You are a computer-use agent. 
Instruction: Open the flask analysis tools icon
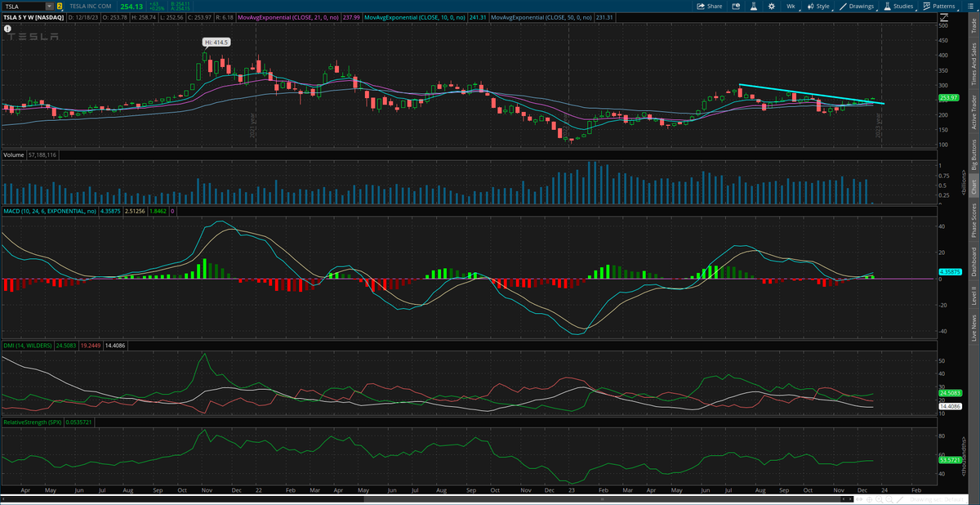click(x=755, y=6)
